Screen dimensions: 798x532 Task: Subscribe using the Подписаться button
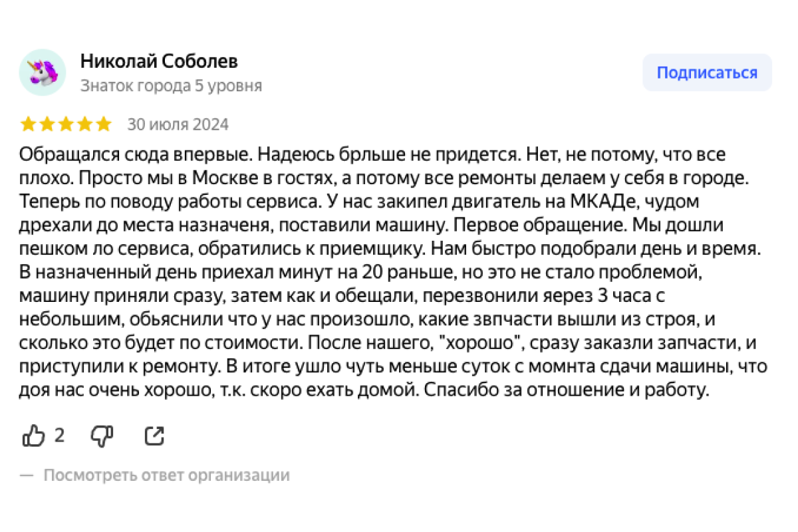707,72
